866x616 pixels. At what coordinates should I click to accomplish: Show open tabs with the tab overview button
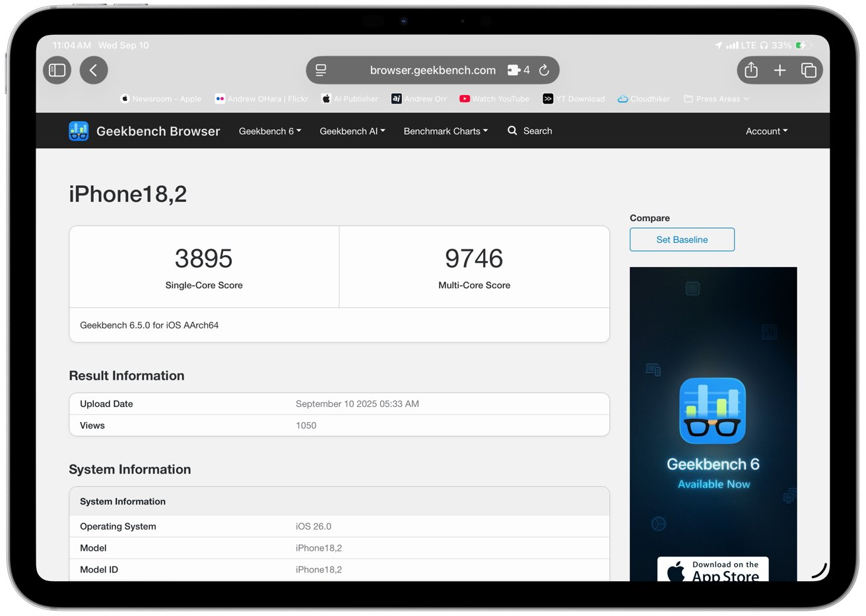click(809, 70)
